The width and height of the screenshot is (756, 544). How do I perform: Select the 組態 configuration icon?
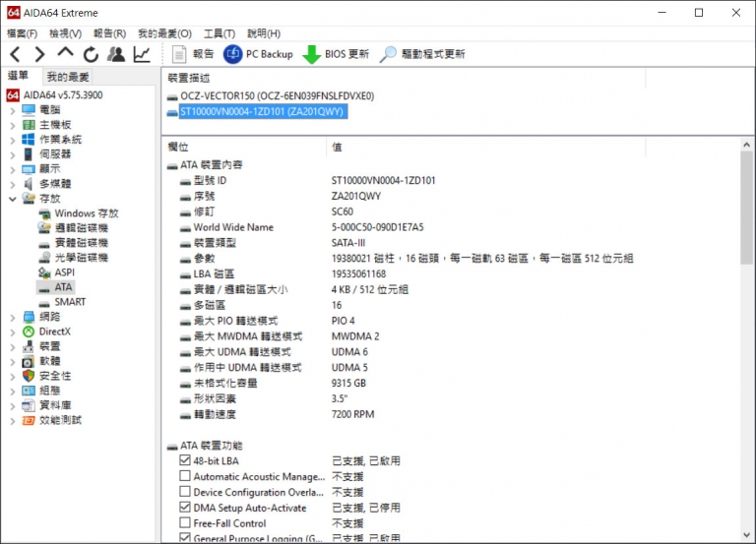[x=29, y=391]
